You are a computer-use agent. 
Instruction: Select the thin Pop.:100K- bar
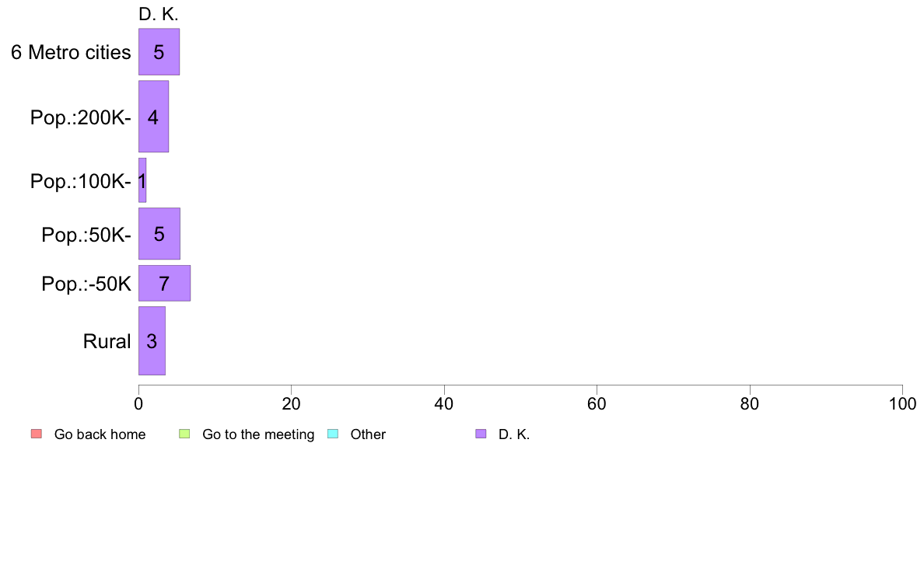click(x=142, y=180)
